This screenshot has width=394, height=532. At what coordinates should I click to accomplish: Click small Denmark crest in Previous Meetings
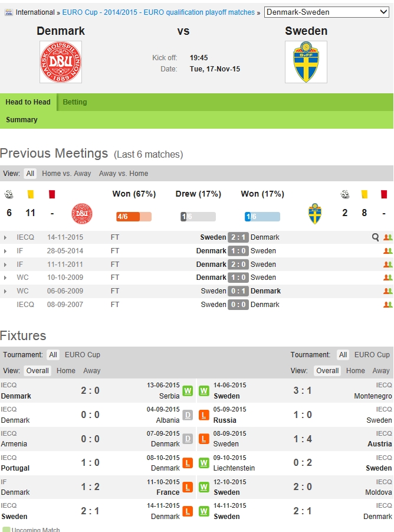[x=81, y=214]
